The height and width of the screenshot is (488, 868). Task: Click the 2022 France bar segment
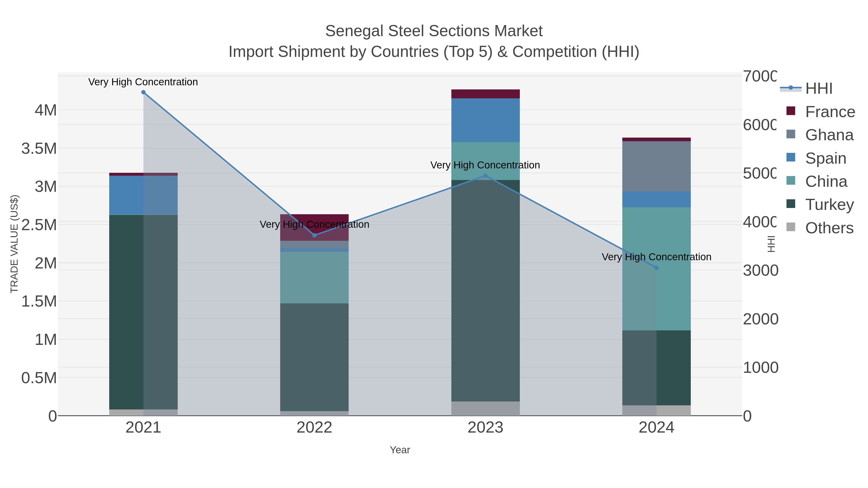coord(314,227)
